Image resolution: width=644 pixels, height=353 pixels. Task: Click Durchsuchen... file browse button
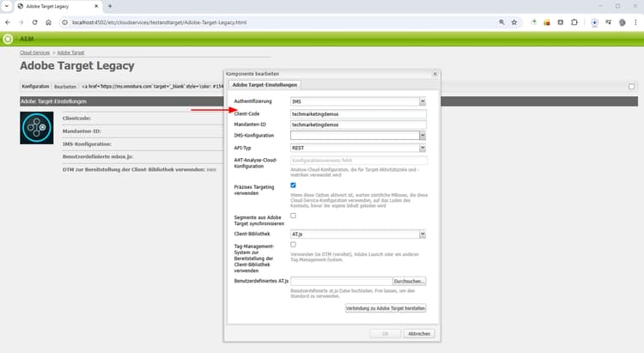[x=409, y=281]
